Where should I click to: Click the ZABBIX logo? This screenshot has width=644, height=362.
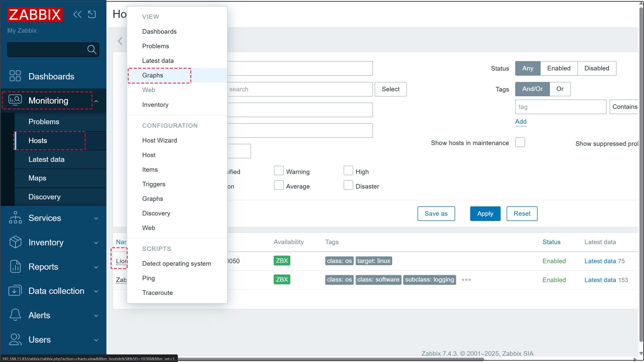(x=35, y=15)
